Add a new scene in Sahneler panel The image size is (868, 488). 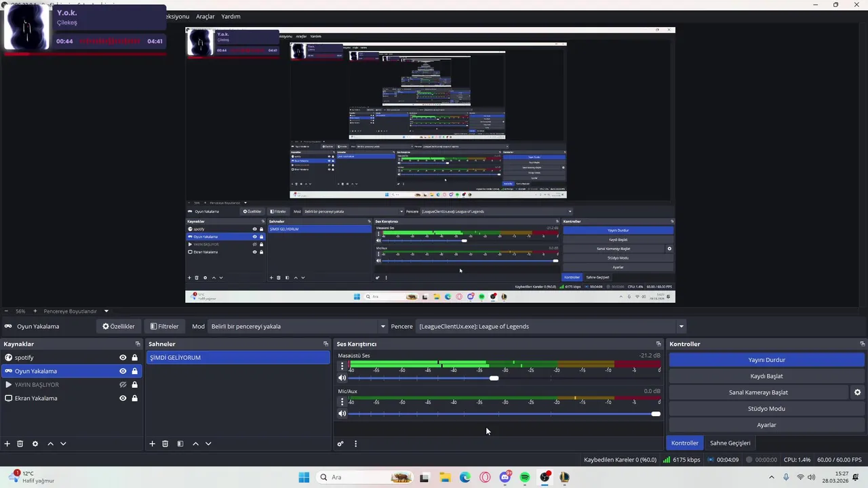coord(152,444)
